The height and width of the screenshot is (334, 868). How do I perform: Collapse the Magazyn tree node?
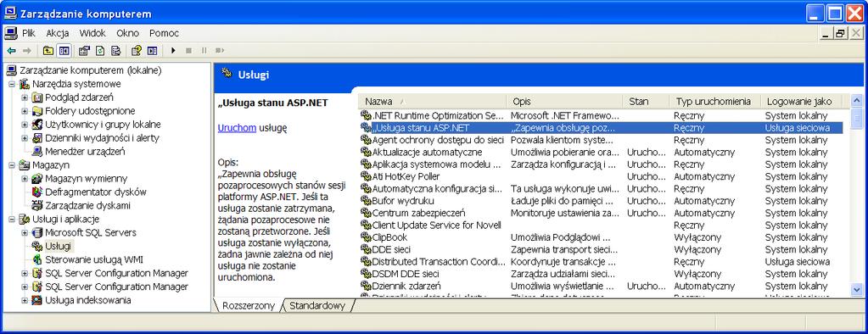click(11, 164)
